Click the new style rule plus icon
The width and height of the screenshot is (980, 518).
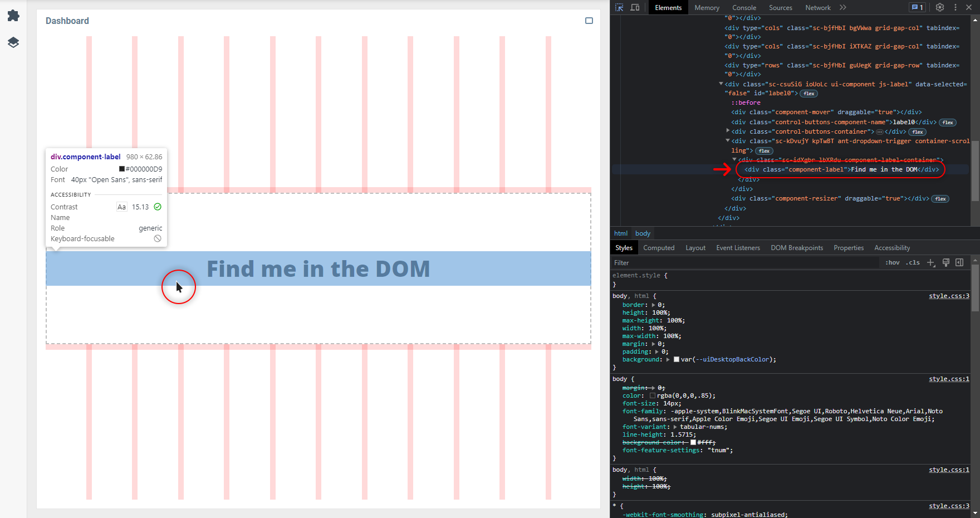(930, 263)
